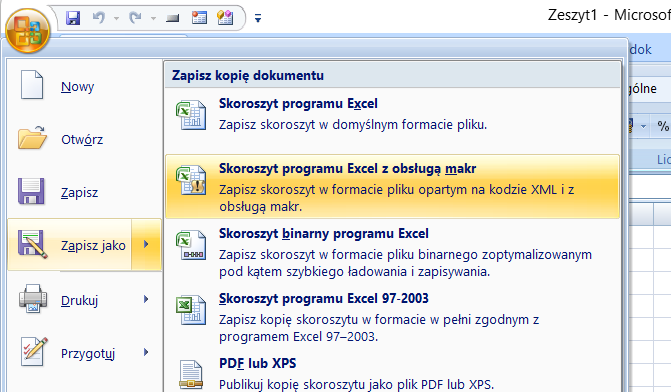Click 'Zapisz skoroszyt w domyślnym formacie pliku.' text
This screenshot has height=392, width=671.
[353, 125]
